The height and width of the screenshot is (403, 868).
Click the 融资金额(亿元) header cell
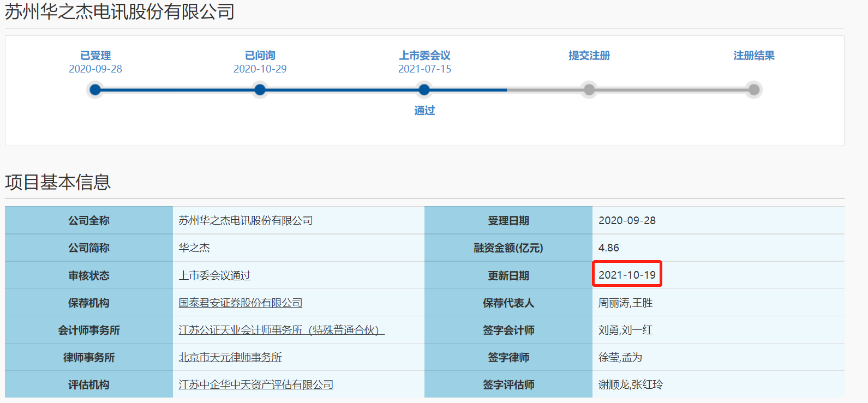[508, 248]
